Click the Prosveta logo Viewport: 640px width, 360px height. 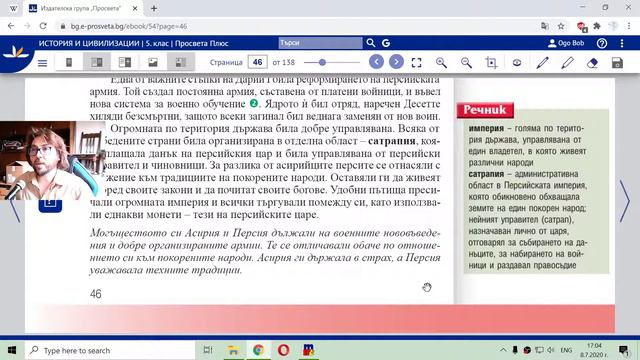[x=16, y=53]
